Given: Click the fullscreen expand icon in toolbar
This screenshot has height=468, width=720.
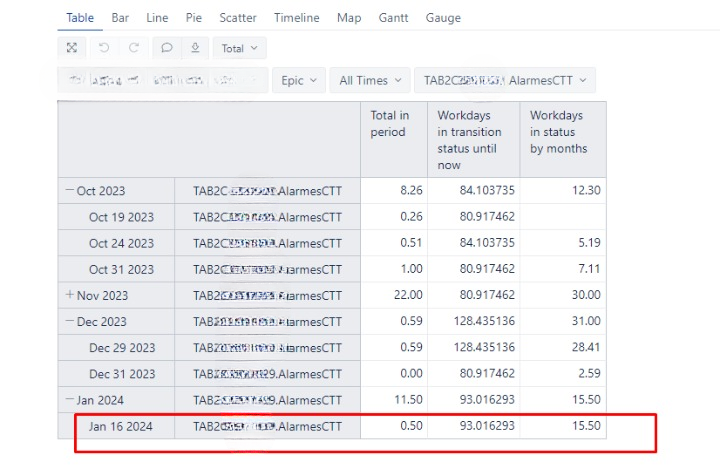Looking at the screenshot, I should point(72,48).
